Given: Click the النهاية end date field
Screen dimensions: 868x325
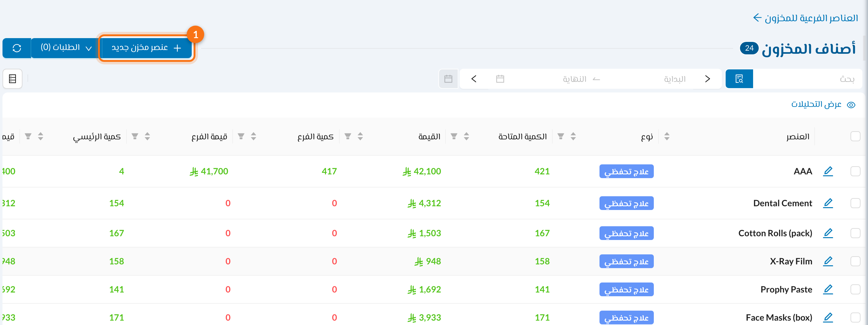Looking at the screenshot, I should [575, 79].
